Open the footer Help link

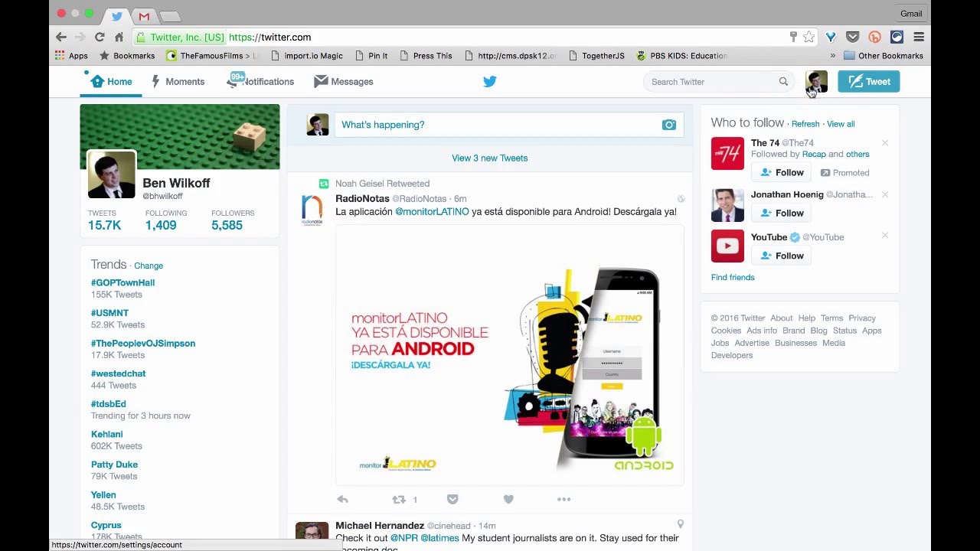tap(807, 318)
